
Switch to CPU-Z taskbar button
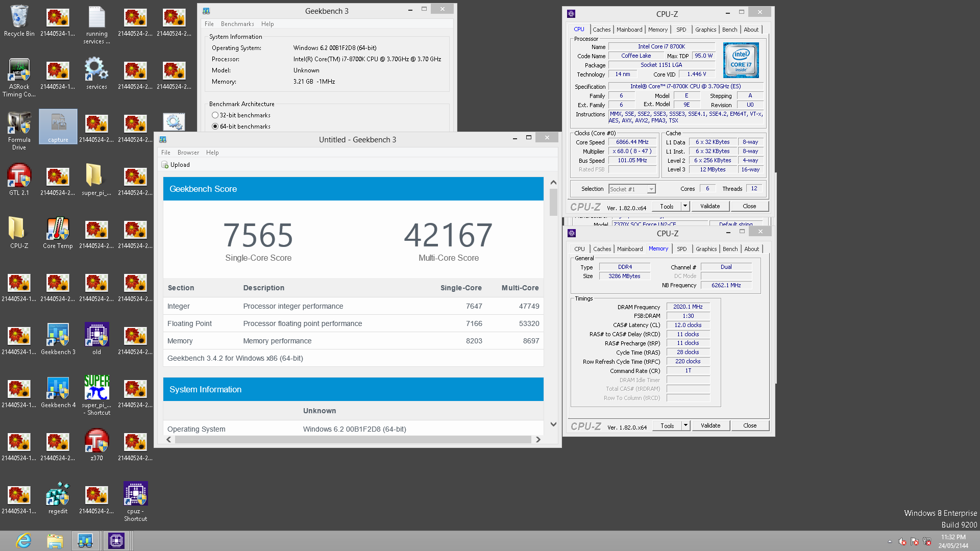coord(116,541)
